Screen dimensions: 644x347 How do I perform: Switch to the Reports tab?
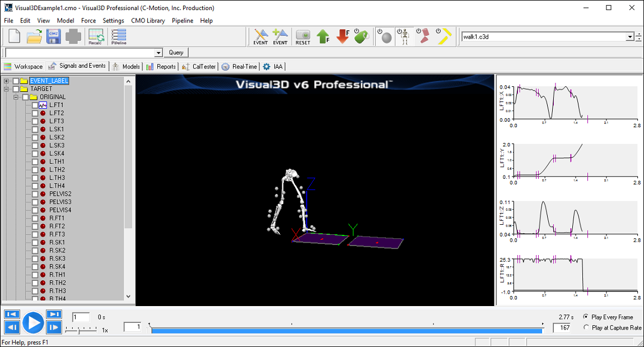click(161, 67)
